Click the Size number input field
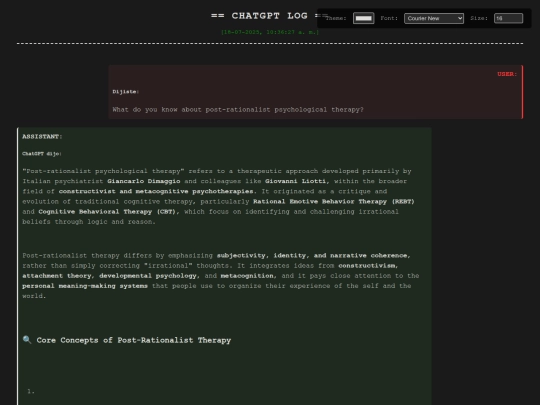Screen dimensions: 540x405 point(508,18)
